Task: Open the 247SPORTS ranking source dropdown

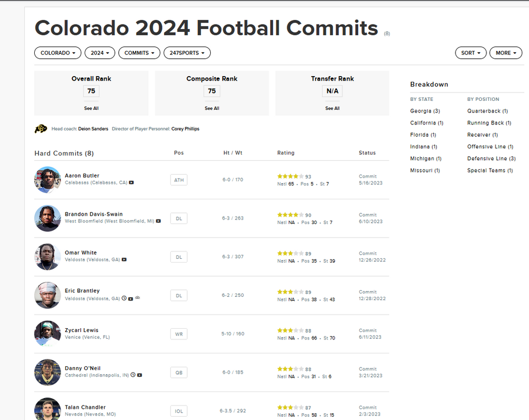Action: tap(187, 53)
